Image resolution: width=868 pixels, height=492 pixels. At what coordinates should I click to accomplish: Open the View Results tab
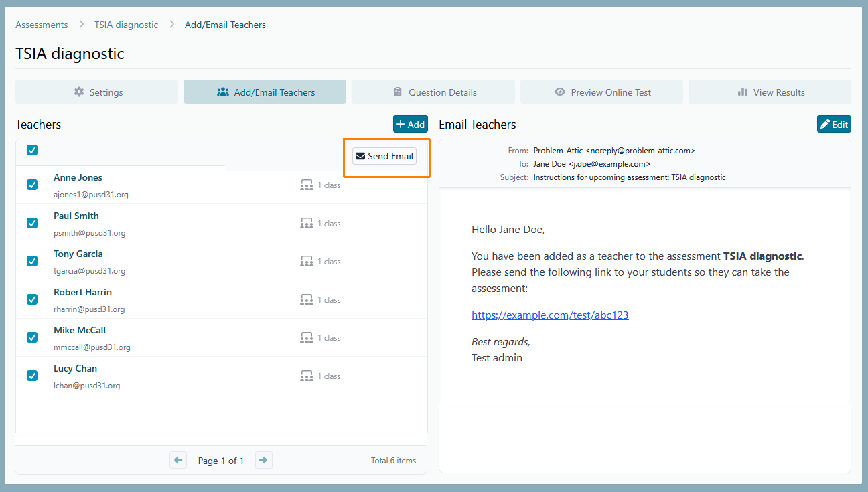click(770, 92)
